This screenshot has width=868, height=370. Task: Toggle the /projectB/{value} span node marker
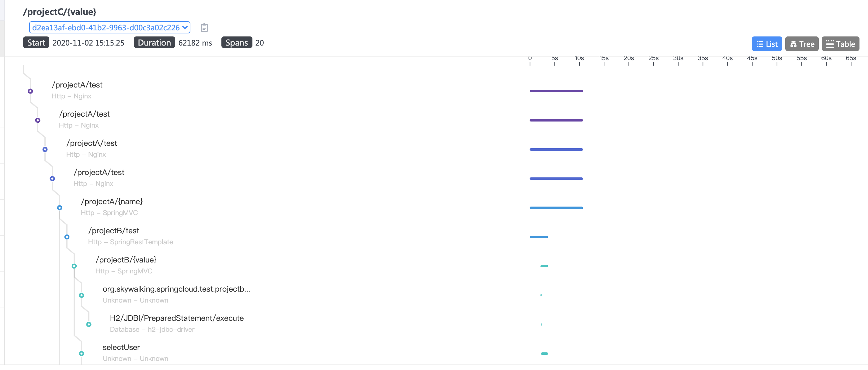point(74,266)
